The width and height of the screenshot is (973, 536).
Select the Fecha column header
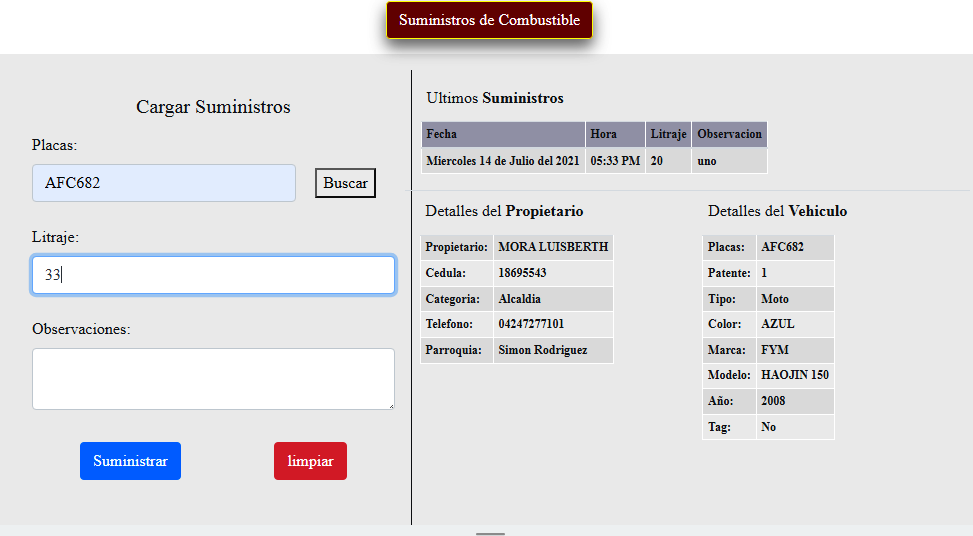503,134
